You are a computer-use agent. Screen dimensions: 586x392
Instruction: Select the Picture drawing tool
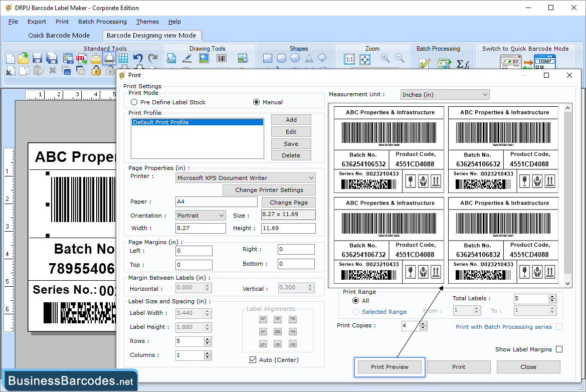[204, 58]
